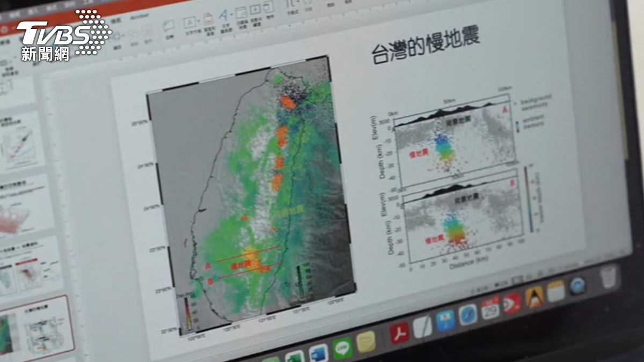Open the Trash in the Dock

coord(609,277)
